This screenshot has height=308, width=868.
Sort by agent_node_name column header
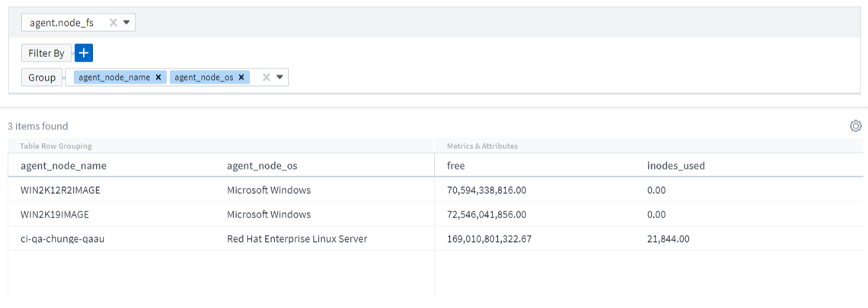pos(63,165)
